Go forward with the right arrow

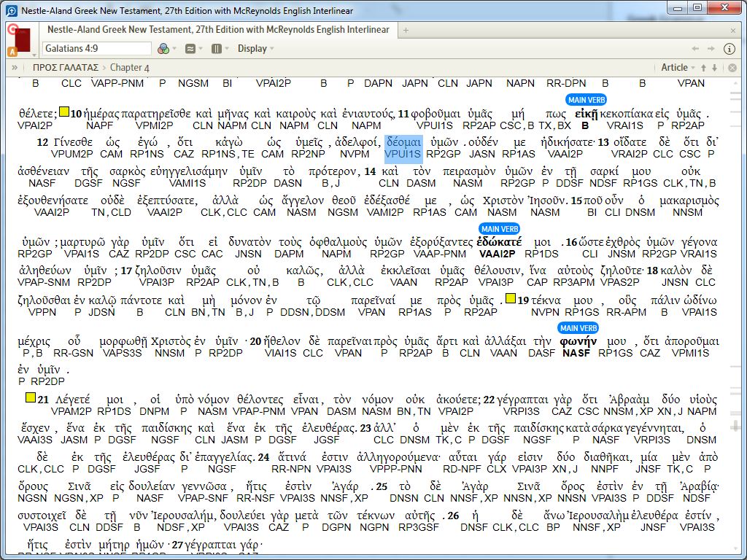coord(711,49)
